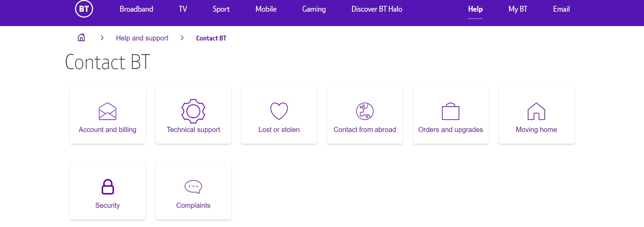Select the Help tab in the header
Image resolution: width=644 pixels, height=227 pixels.
click(x=475, y=9)
